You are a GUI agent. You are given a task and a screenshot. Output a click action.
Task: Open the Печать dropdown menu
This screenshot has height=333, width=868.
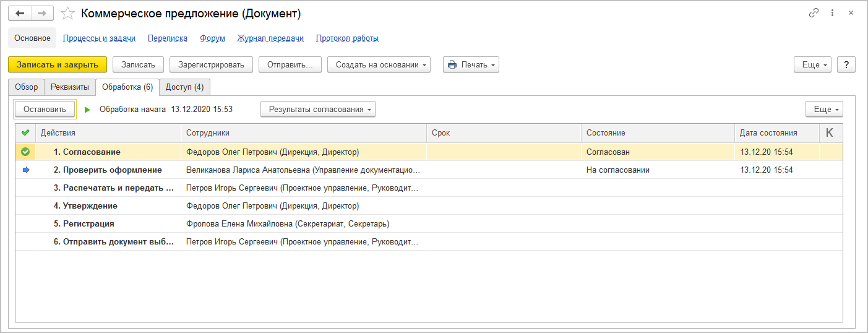[x=471, y=64]
